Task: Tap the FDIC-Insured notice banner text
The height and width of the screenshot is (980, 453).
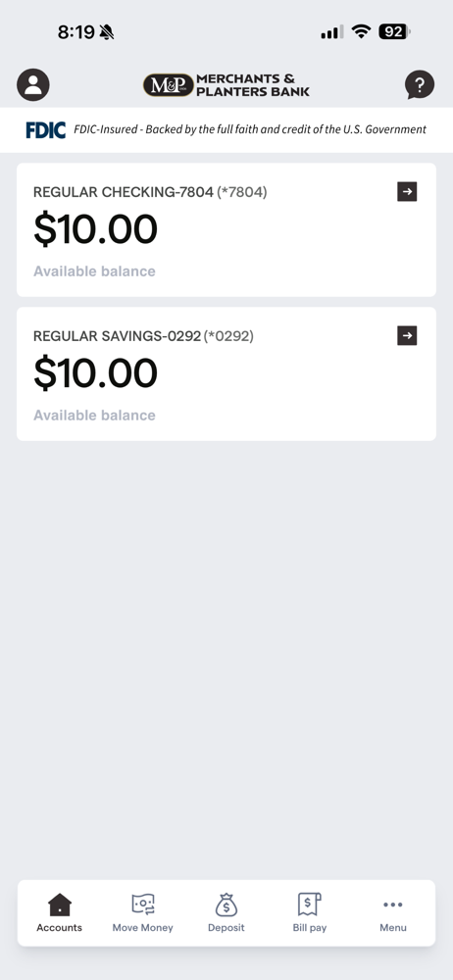Action: [250, 130]
